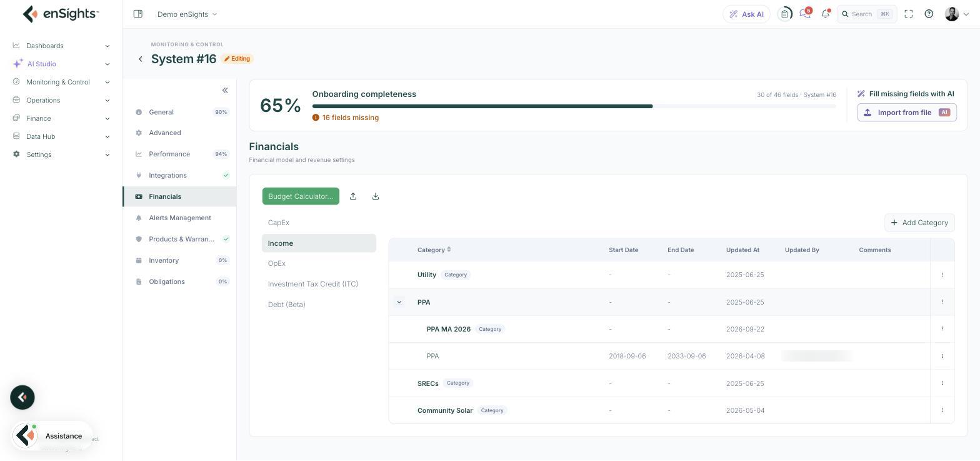Click Import from file button
Screen dimensions: 980x461
coord(907,113)
